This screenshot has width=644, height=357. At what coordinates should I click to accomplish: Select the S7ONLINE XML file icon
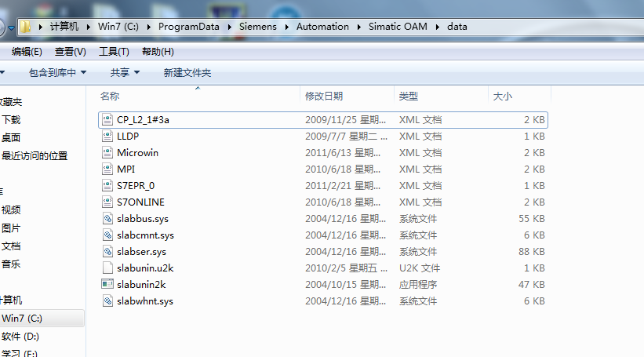107,202
